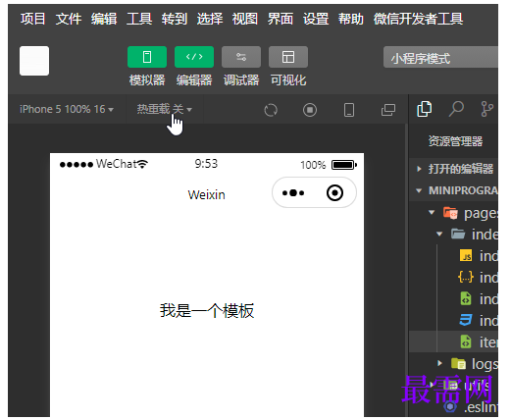Click the simulator stop icon
This screenshot has width=511, height=420.
pyautogui.click(x=310, y=110)
